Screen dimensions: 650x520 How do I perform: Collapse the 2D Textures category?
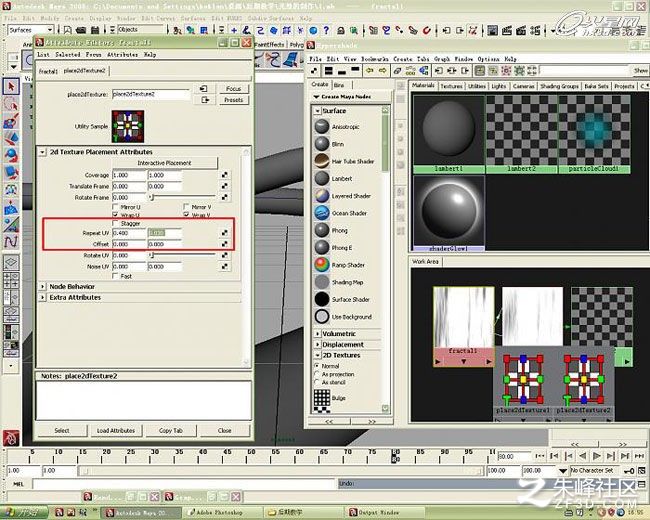(317, 355)
